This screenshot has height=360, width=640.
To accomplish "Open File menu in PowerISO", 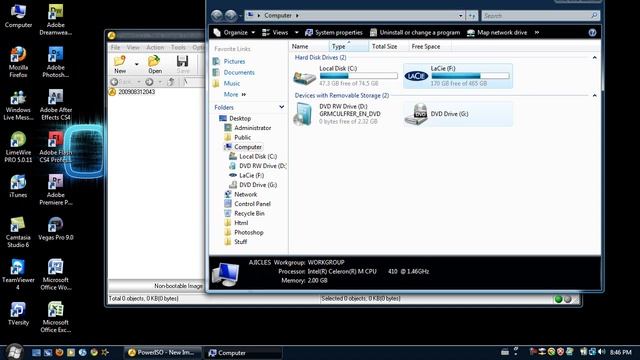I will click(x=116, y=47).
